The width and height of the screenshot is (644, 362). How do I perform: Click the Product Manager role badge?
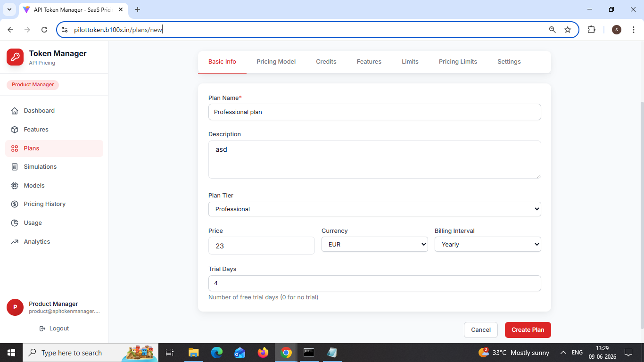pos(33,85)
